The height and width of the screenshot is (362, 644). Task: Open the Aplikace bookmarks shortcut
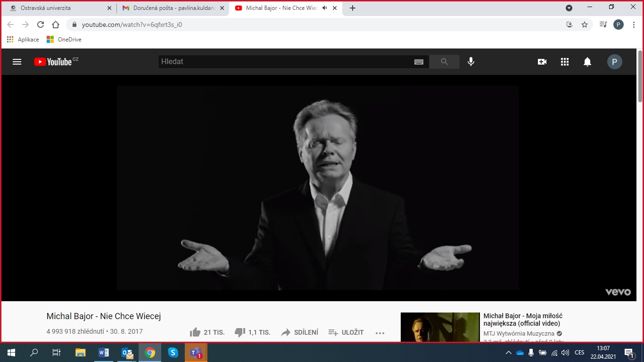coord(23,40)
